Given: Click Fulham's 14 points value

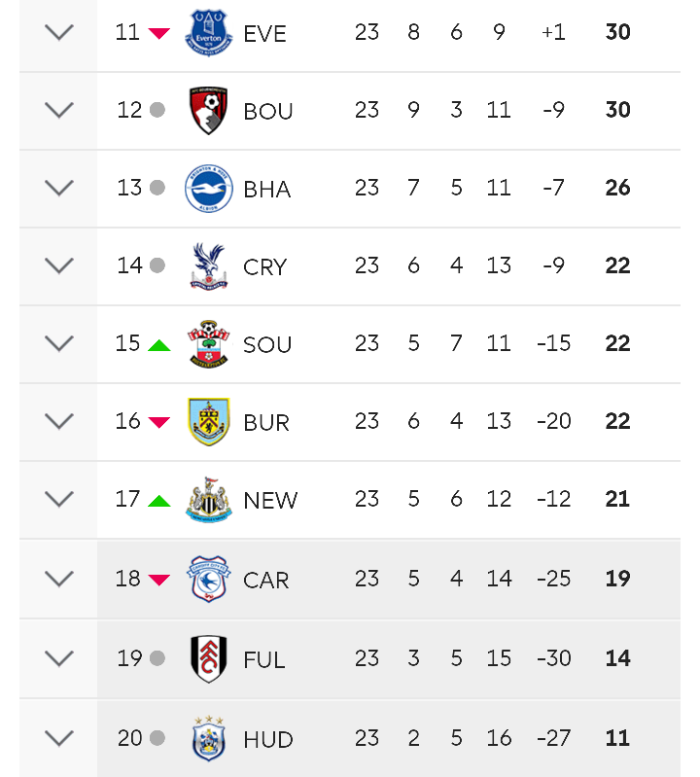Looking at the screenshot, I should [x=617, y=658].
